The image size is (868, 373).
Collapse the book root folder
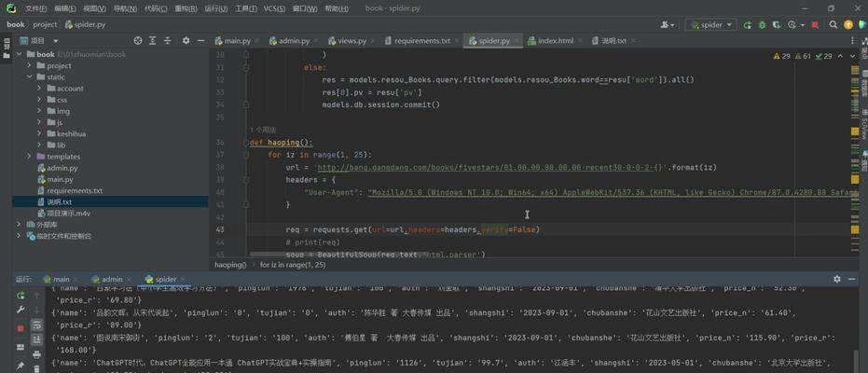pos(20,54)
